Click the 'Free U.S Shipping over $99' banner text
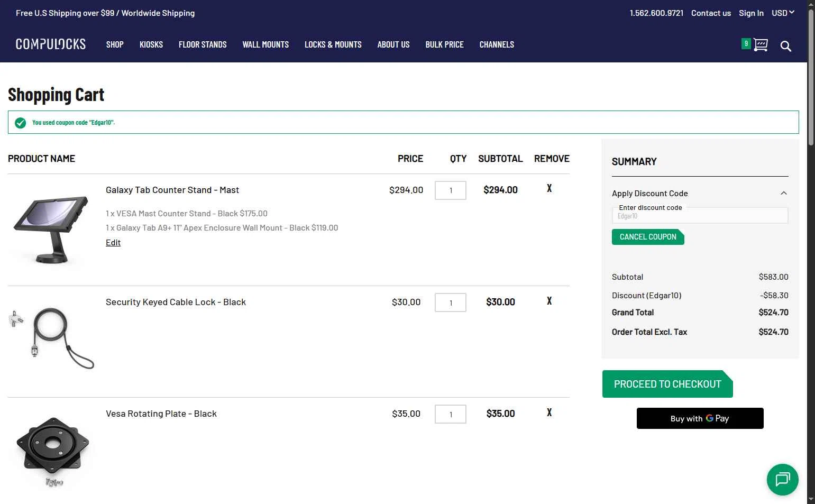The height and width of the screenshot is (504, 815). (105, 13)
